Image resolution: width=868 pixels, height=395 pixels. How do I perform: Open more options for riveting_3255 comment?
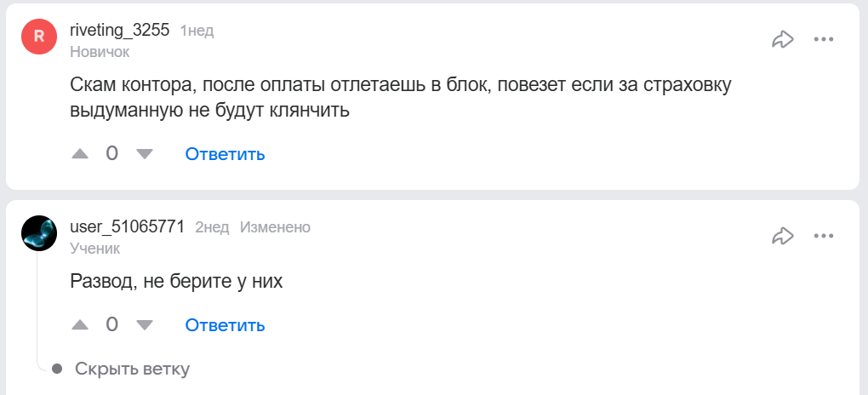click(x=823, y=39)
